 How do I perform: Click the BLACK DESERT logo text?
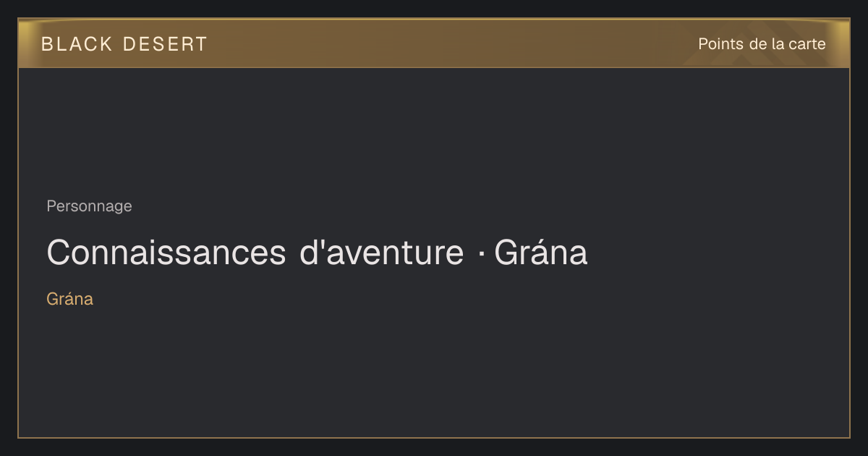(x=124, y=44)
